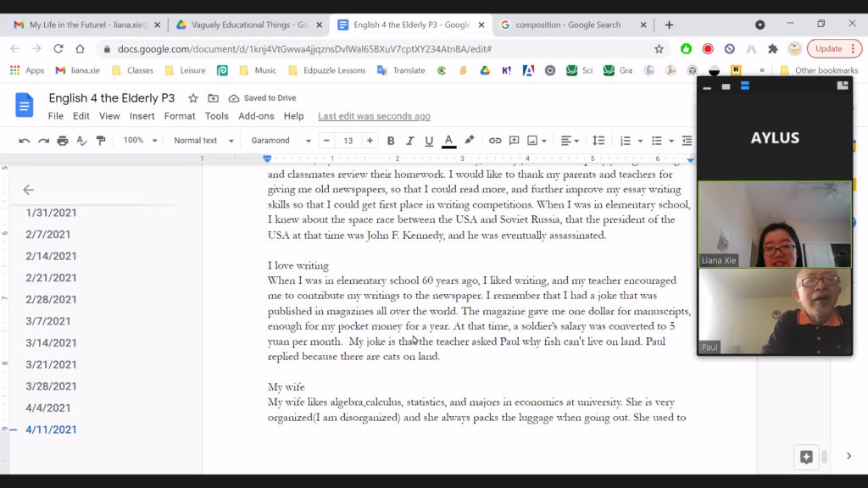Toggle bold formatting
The image size is (868, 488).
390,141
